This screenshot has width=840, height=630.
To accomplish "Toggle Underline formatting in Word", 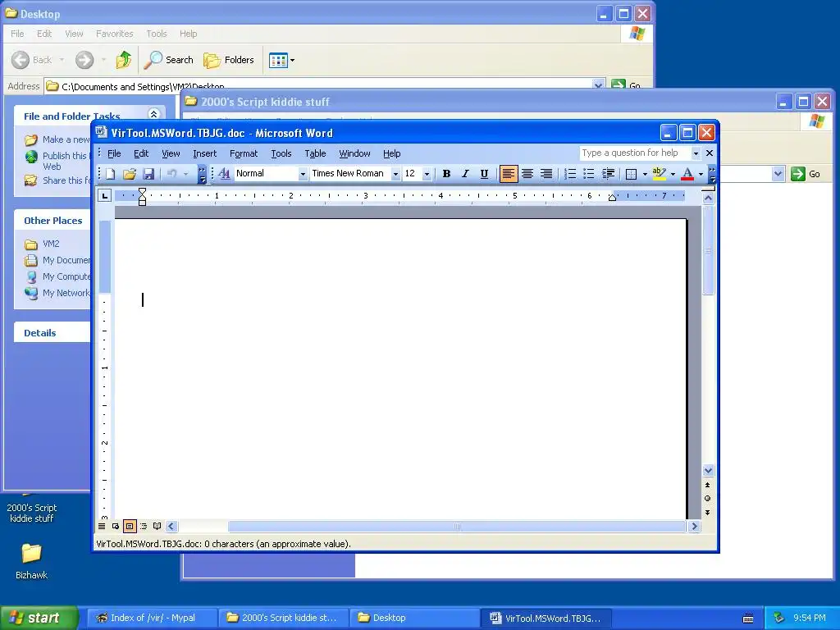I will coord(484,174).
